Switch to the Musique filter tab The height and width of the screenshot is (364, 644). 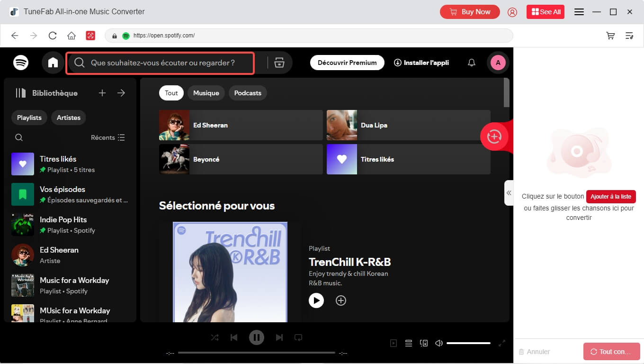coord(206,93)
